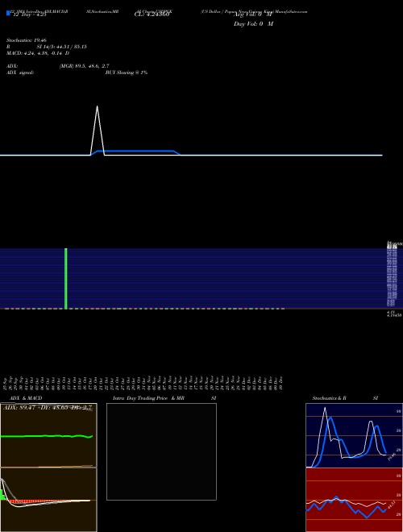
Task: Click the 'ADX & MACD' panel title
Action: (26, 398)
